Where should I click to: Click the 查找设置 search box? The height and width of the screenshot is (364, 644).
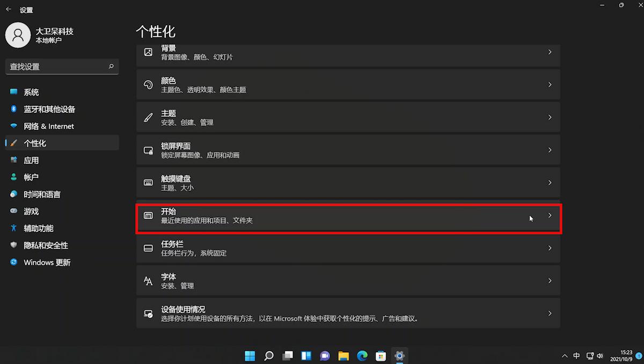tap(62, 67)
